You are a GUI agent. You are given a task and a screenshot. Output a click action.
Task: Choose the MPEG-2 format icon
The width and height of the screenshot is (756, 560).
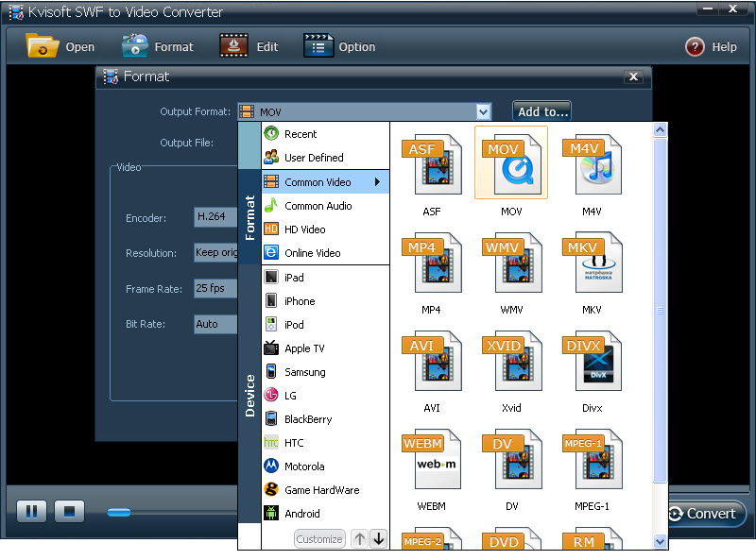coord(432,539)
